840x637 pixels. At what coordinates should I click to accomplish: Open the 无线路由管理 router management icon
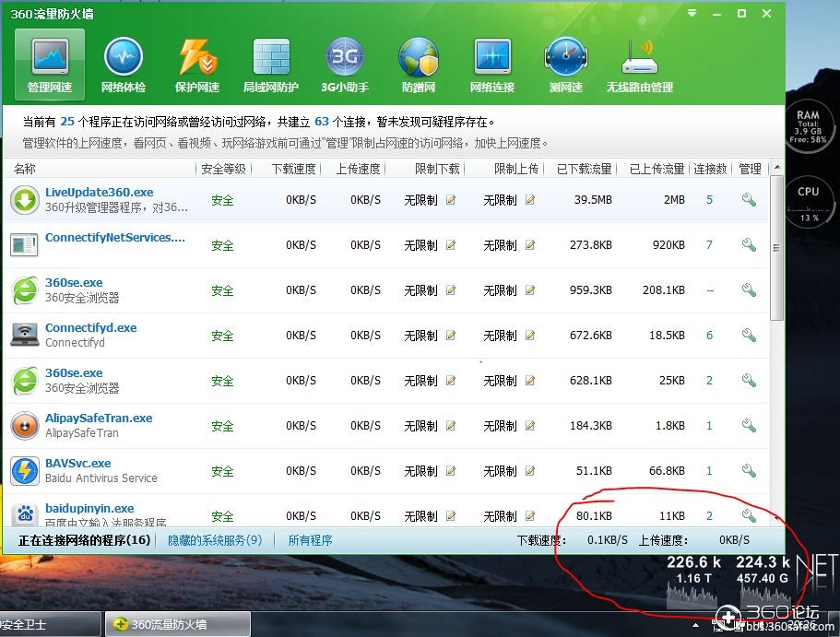pyautogui.click(x=639, y=64)
